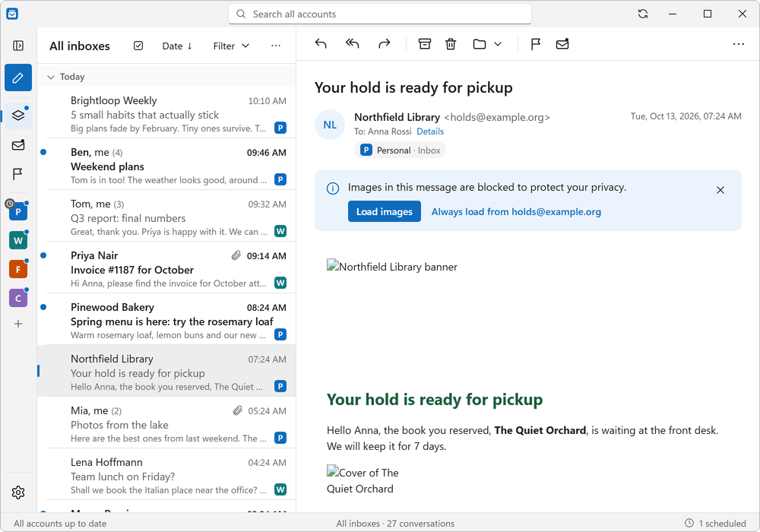
Task: Click attachment paperclip on Priya Nair email
Action: tap(236, 255)
